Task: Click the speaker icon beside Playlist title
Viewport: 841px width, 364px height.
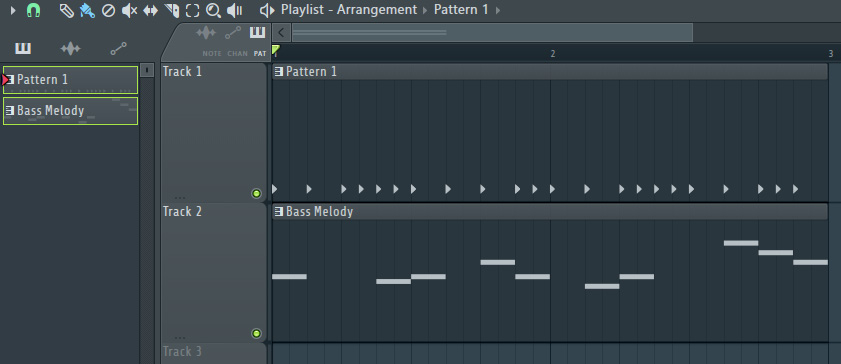Action: click(x=267, y=10)
